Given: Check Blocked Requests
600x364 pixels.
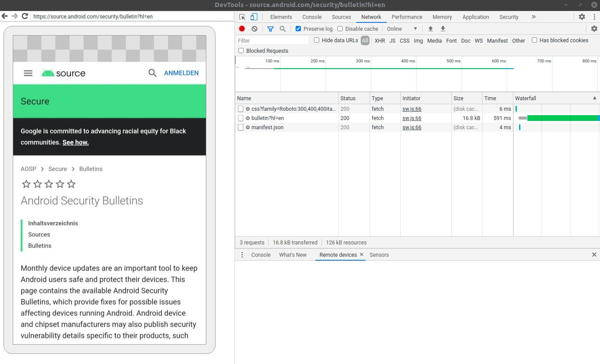Looking at the screenshot, I should point(241,51).
